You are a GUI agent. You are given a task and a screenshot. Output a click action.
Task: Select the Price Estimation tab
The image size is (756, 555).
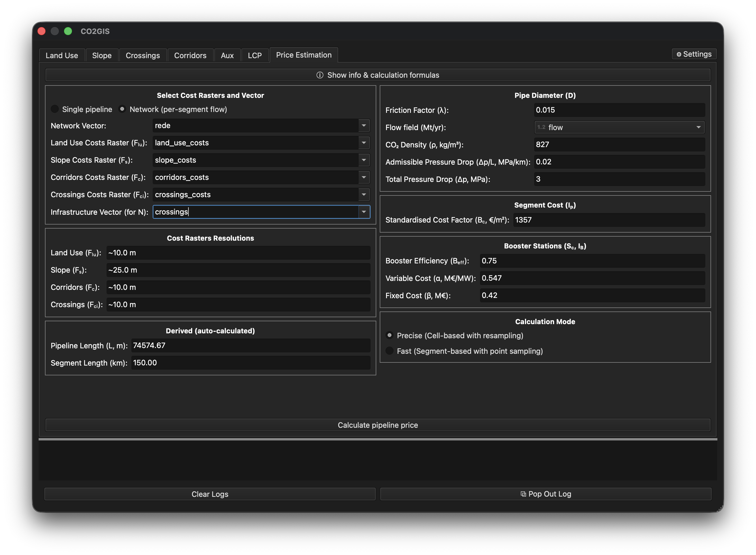(x=304, y=55)
